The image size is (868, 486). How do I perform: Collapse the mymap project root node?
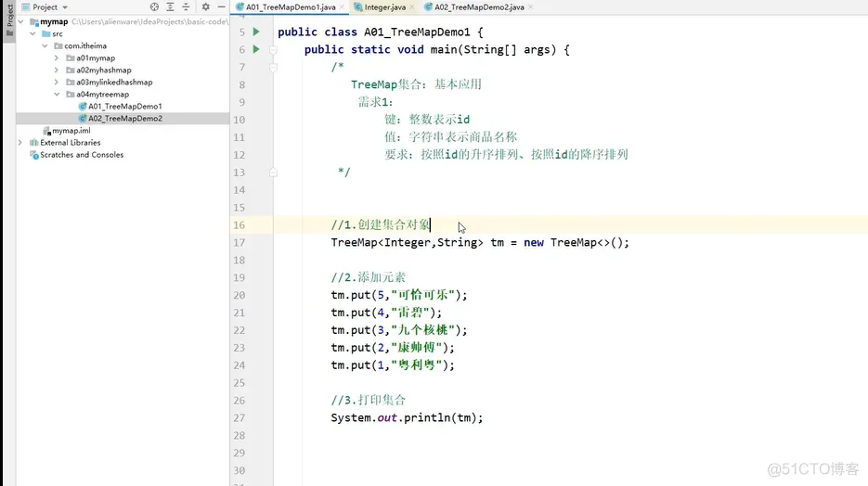21,21
